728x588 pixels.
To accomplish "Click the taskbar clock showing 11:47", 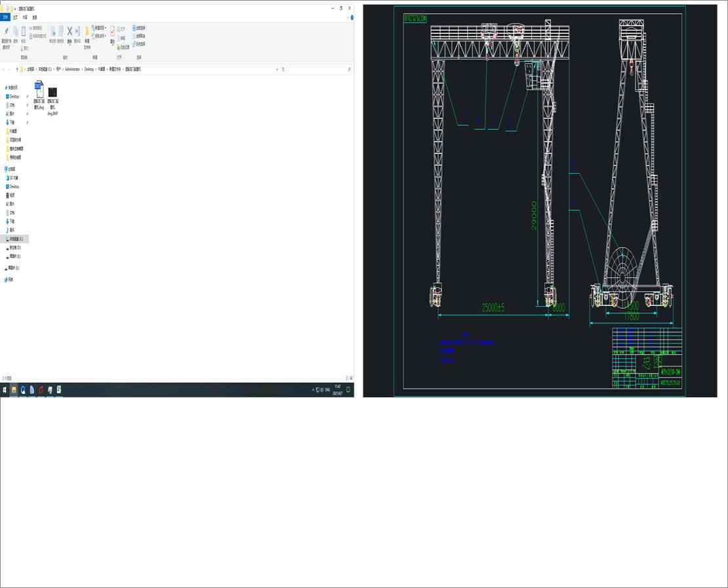I will click(x=338, y=390).
